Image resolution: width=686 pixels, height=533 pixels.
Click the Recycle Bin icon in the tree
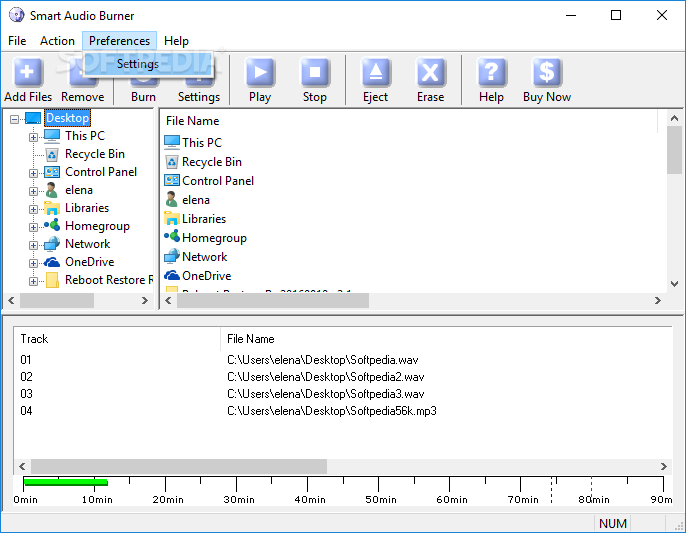[x=52, y=154]
